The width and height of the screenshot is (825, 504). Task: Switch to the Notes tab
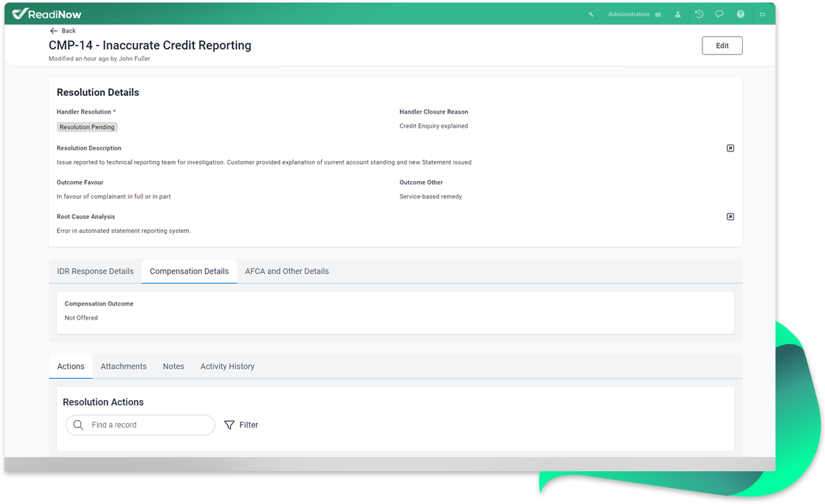[173, 367]
